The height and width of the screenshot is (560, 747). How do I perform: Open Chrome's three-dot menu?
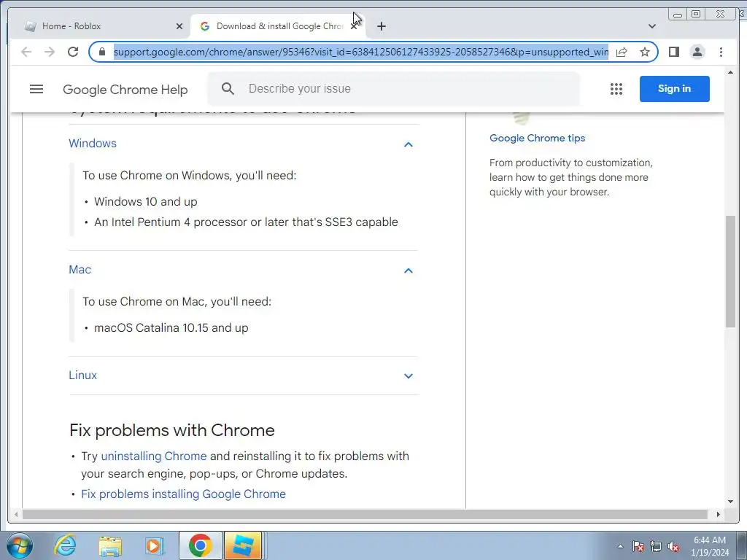tap(721, 52)
